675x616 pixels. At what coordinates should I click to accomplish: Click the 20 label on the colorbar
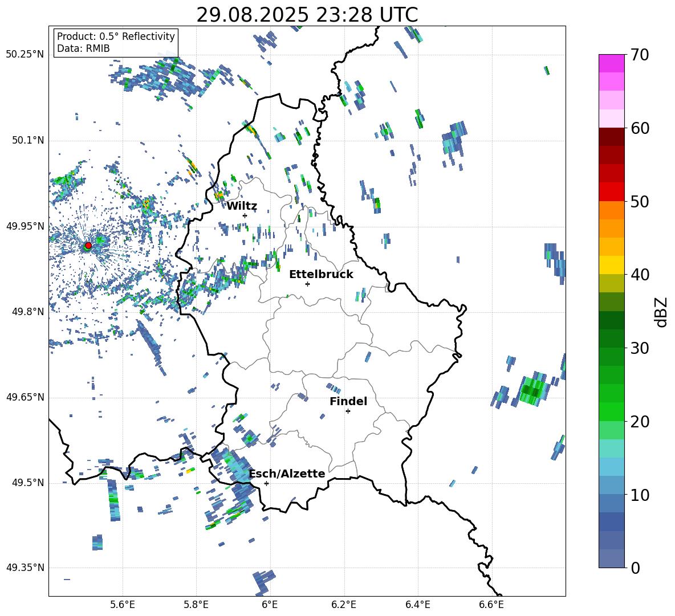(639, 422)
